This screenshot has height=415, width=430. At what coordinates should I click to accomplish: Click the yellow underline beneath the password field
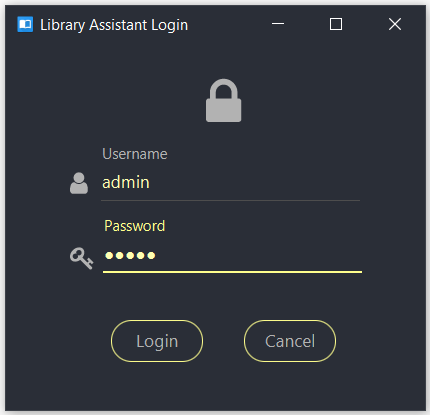232,272
